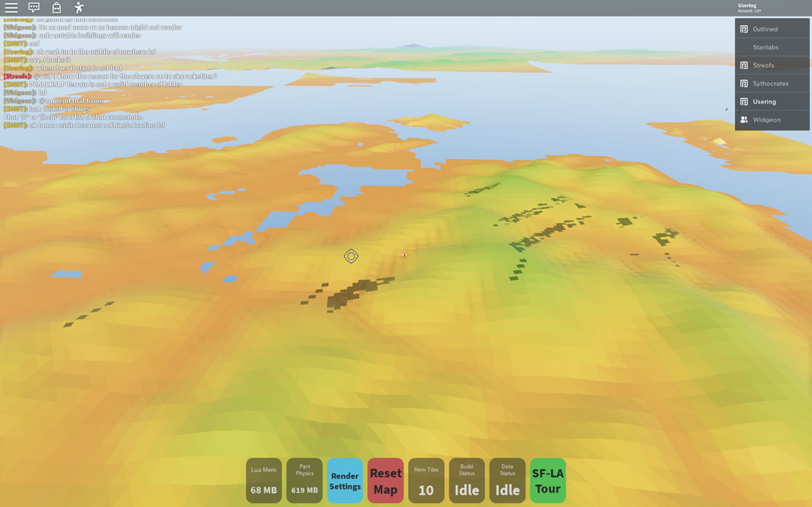Viewport: 812px width, 507px height.
Task: Toggle the chat window icon
Action: click(x=34, y=8)
